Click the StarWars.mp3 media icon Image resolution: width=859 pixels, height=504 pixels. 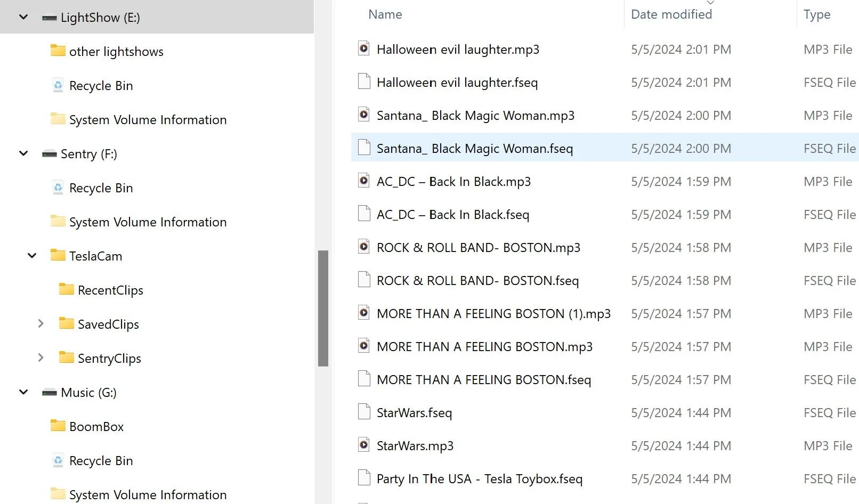click(364, 445)
